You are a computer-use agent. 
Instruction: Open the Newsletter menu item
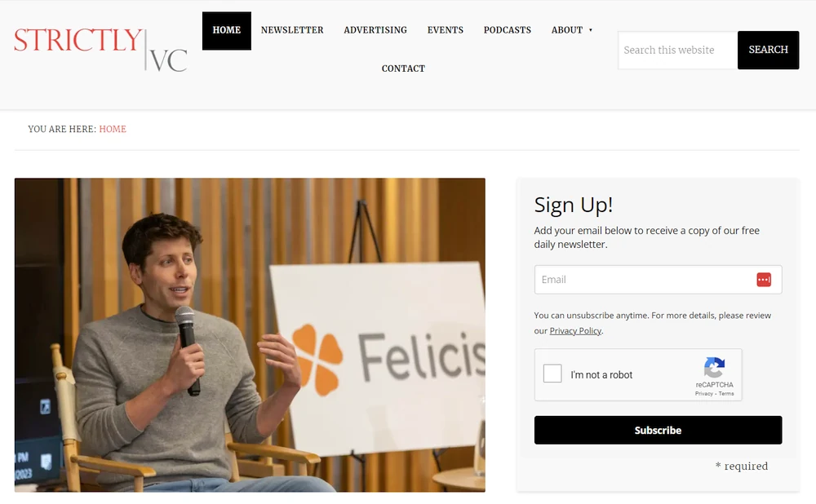click(x=292, y=30)
